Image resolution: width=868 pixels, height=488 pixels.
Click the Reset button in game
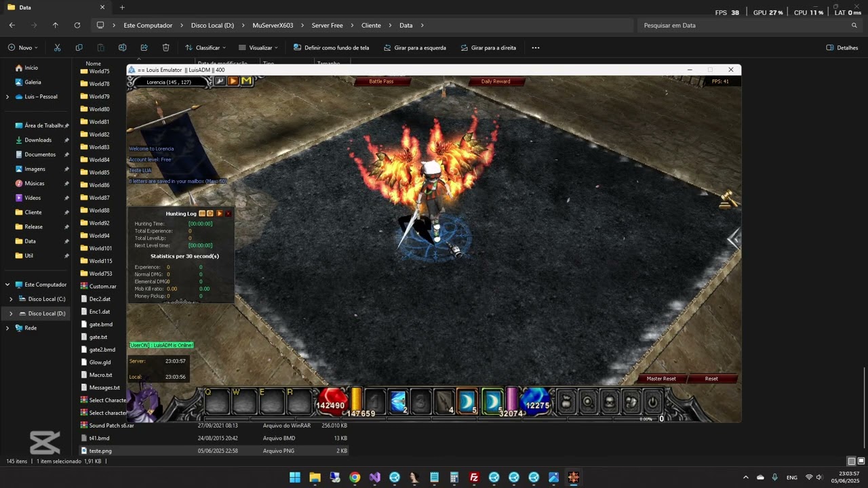[x=711, y=379]
